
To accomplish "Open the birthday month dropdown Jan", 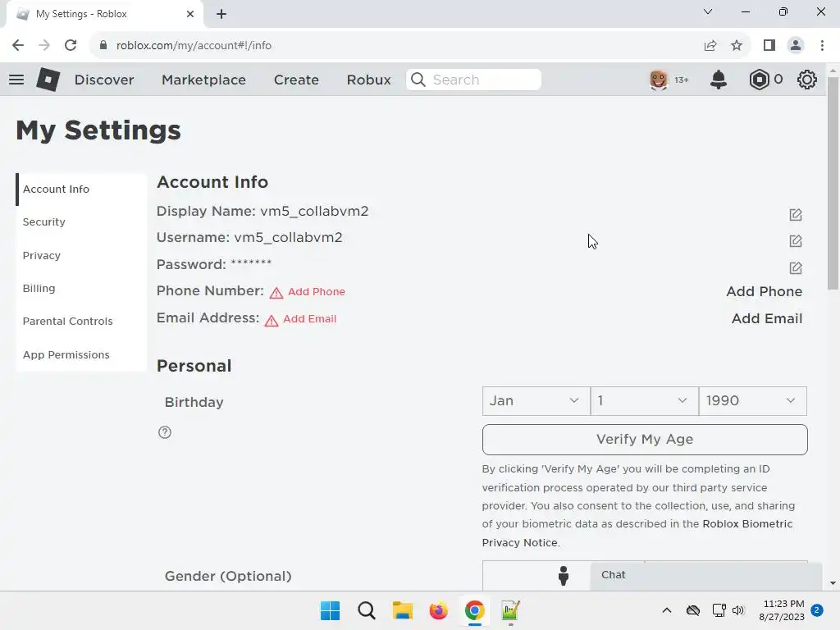I will point(536,400).
